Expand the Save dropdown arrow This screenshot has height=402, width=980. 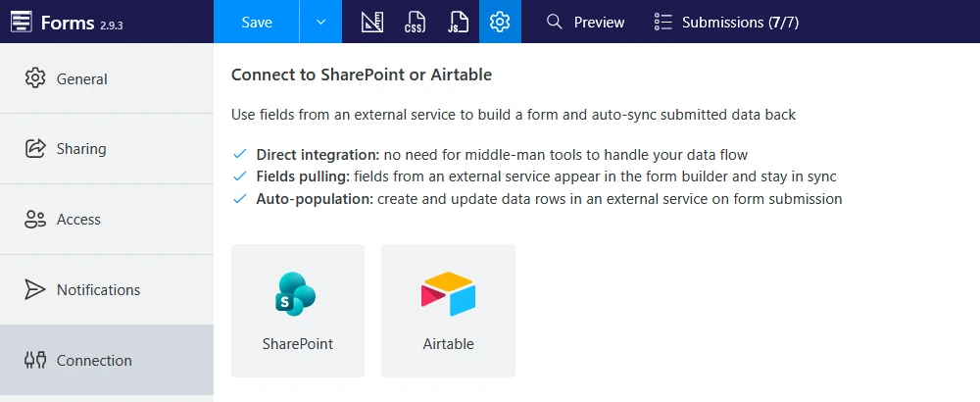pyautogui.click(x=320, y=22)
